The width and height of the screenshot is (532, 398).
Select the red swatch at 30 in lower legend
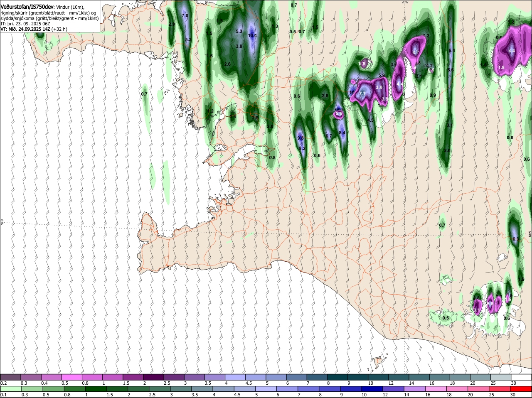(521, 389)
